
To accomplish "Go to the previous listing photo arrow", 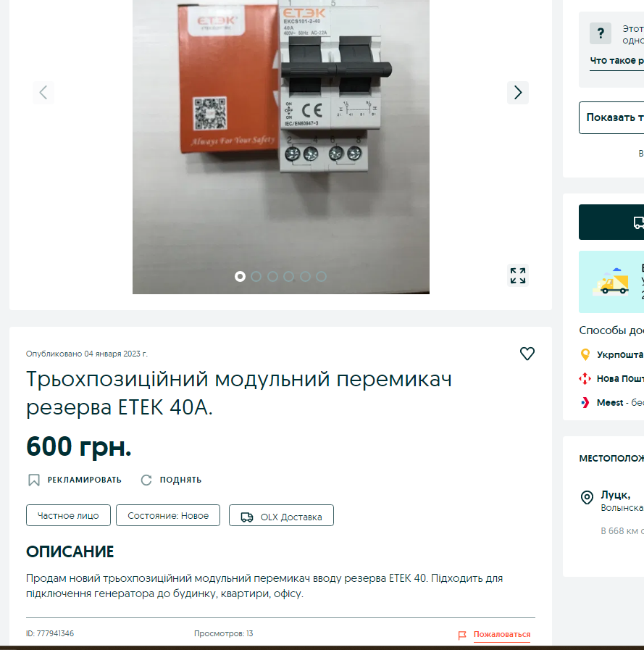I will 43,93.
